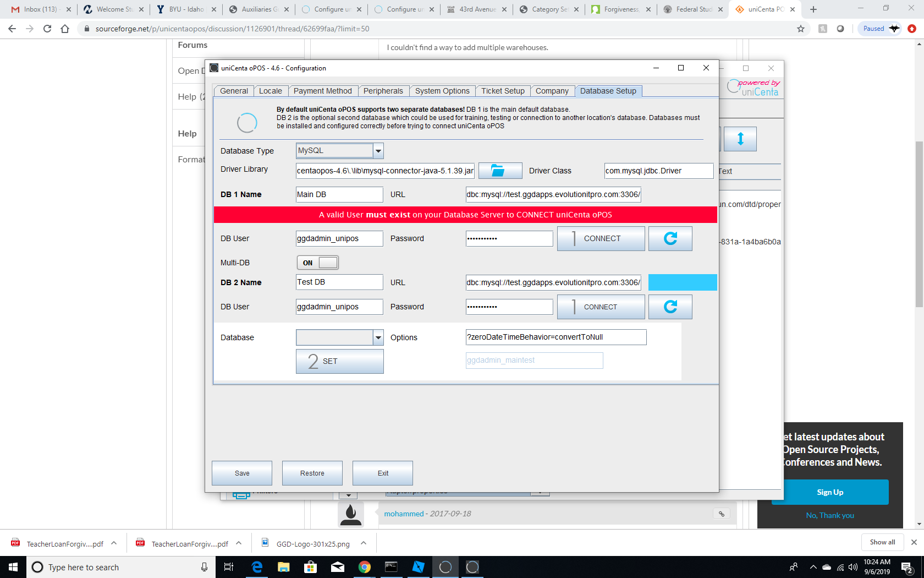The height and width of the screenshot is (578, 924).
Task: Reload the browser page
Action: [x=47, y=29]
